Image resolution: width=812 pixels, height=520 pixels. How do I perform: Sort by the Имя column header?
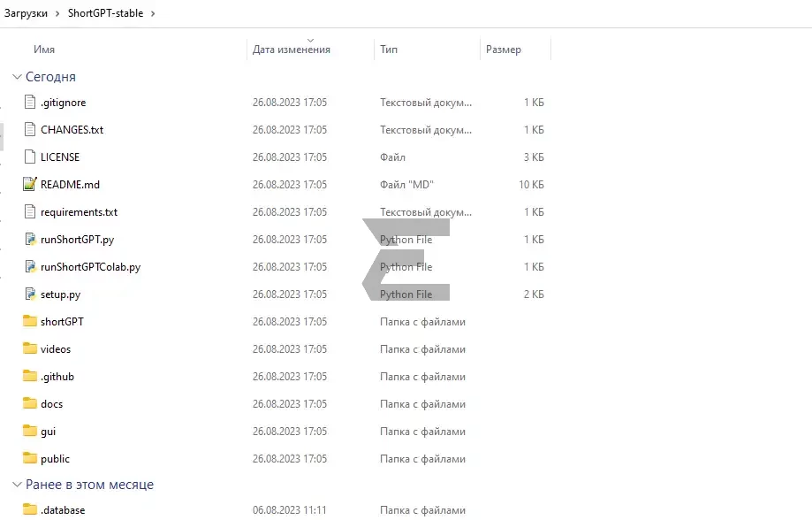tap(44, 50)
